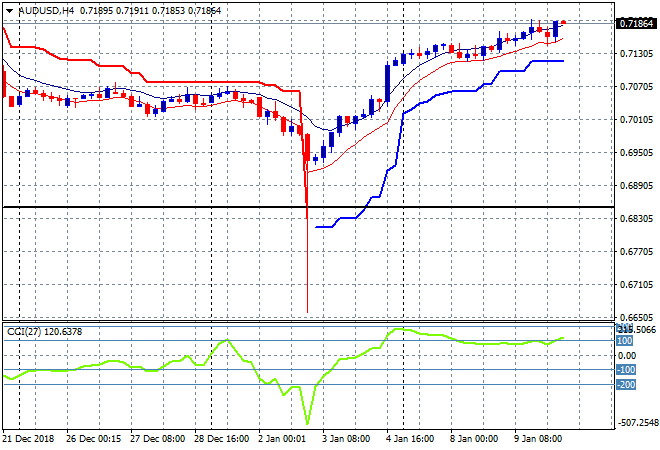
Task: Click the 28 Dec 16:00 time label
Action: click(x=221, y=439)
